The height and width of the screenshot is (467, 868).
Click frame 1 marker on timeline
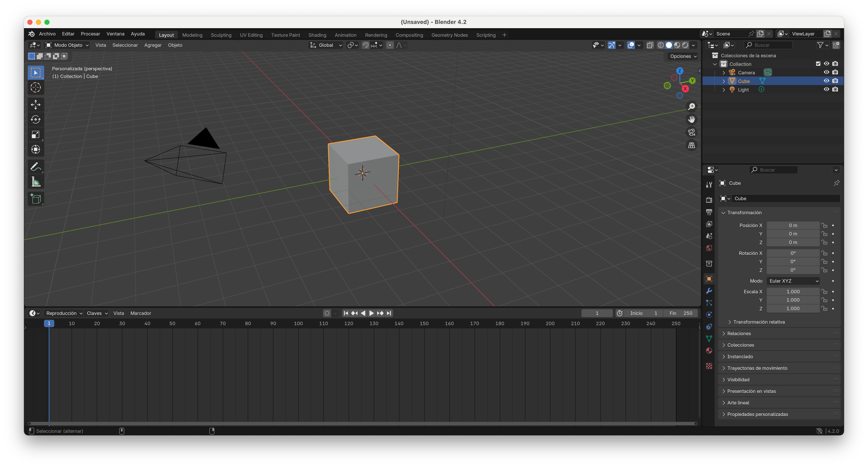[x=49, y=323]
